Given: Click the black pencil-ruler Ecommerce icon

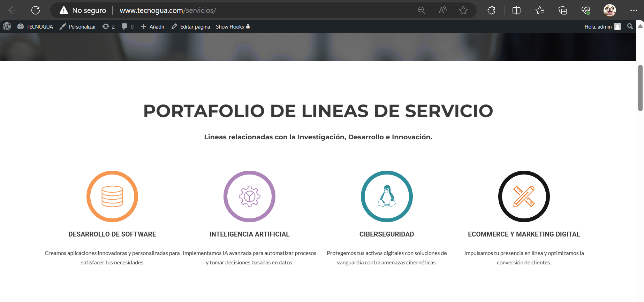Looking at the screenshot, I should coord(524,196).
